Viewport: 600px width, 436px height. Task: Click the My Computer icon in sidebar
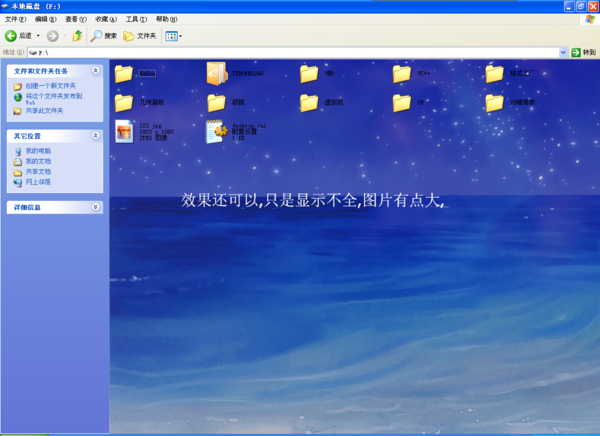(18, 151)
